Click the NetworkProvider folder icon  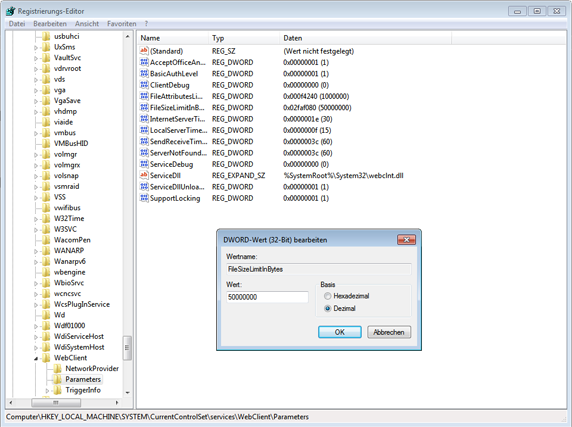pos(57,368)
